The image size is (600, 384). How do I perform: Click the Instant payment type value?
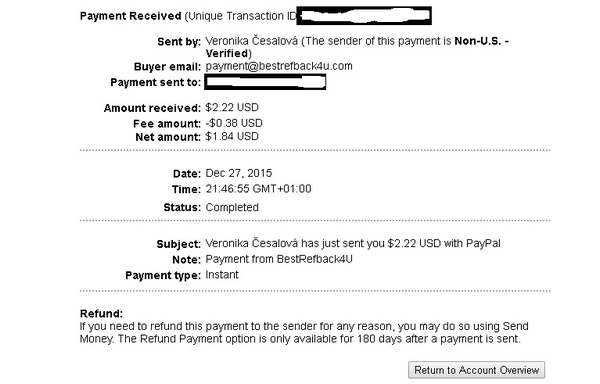(x=222, y=275)
